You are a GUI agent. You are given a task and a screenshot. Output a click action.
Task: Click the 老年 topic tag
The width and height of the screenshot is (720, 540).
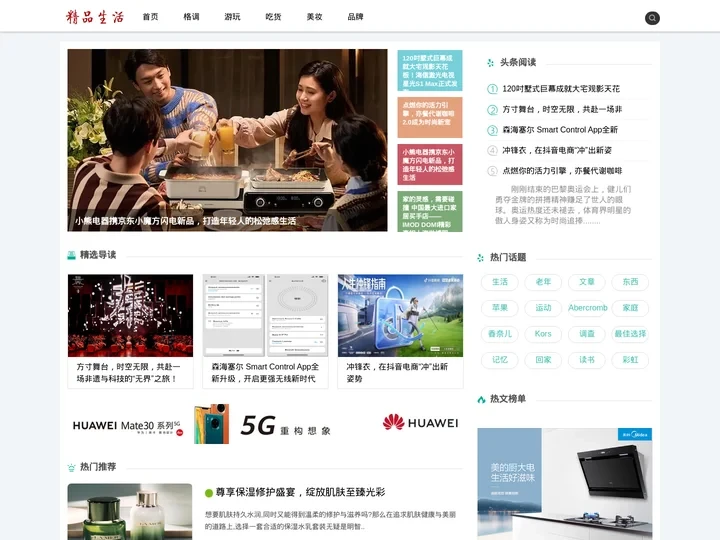(x=543, y=282)
